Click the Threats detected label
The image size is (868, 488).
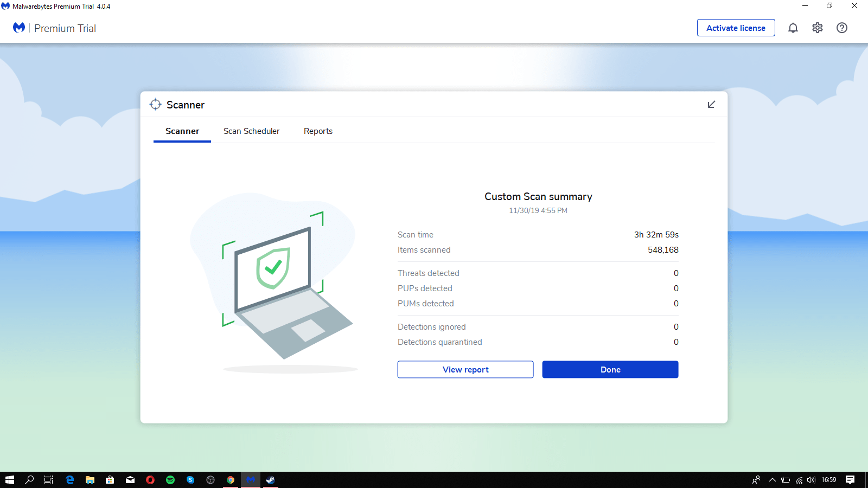point(429,273)
